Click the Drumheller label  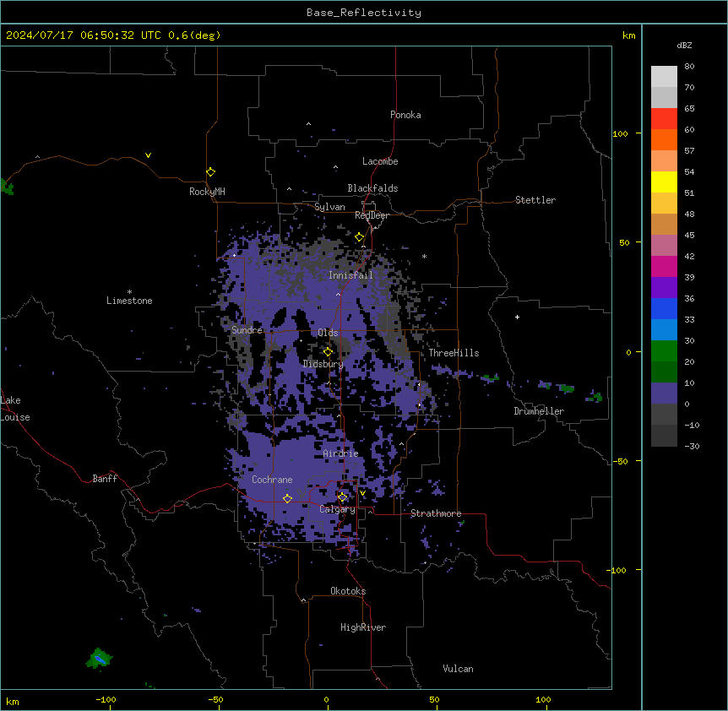click(x=539, y=411)
